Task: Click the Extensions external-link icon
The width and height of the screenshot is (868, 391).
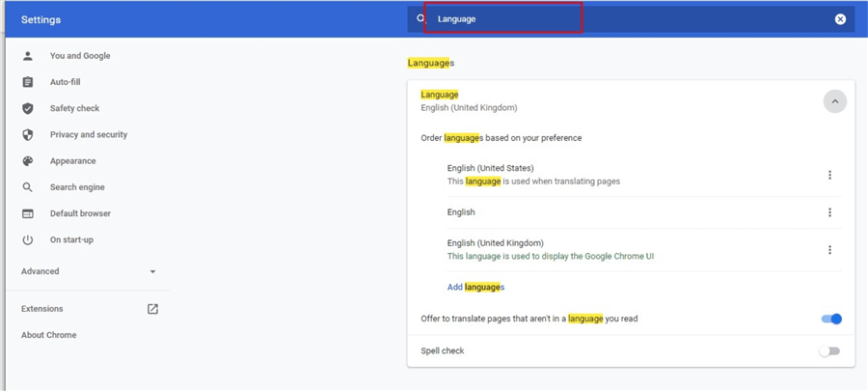Action: [152, 309]
